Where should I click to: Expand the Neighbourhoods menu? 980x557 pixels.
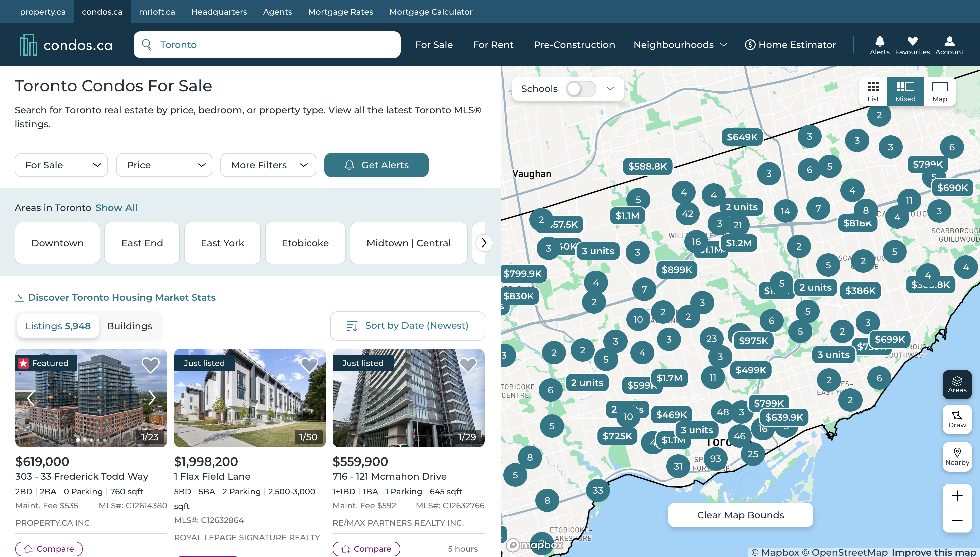[x=680, y=45]
